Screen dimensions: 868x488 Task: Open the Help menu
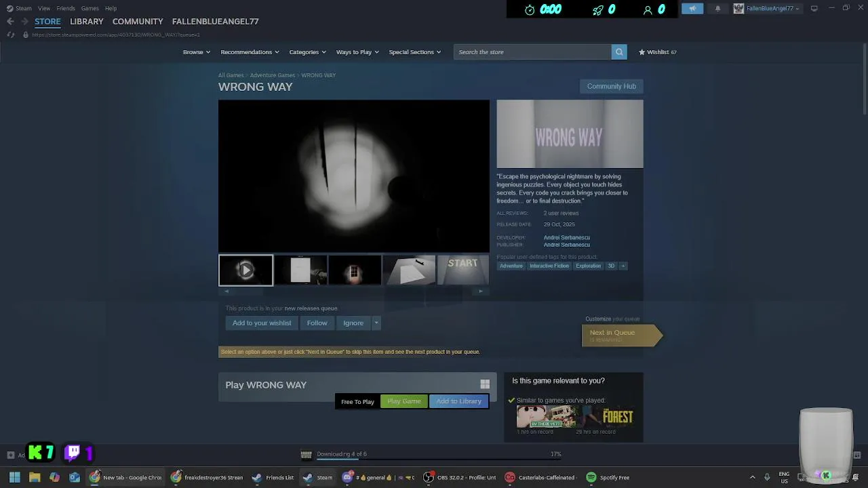111,8
